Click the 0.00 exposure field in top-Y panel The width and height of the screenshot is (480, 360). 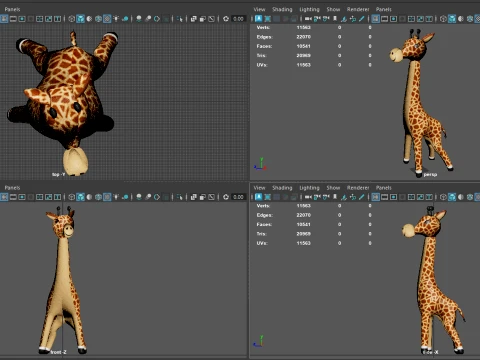click(x=239, y=19)
